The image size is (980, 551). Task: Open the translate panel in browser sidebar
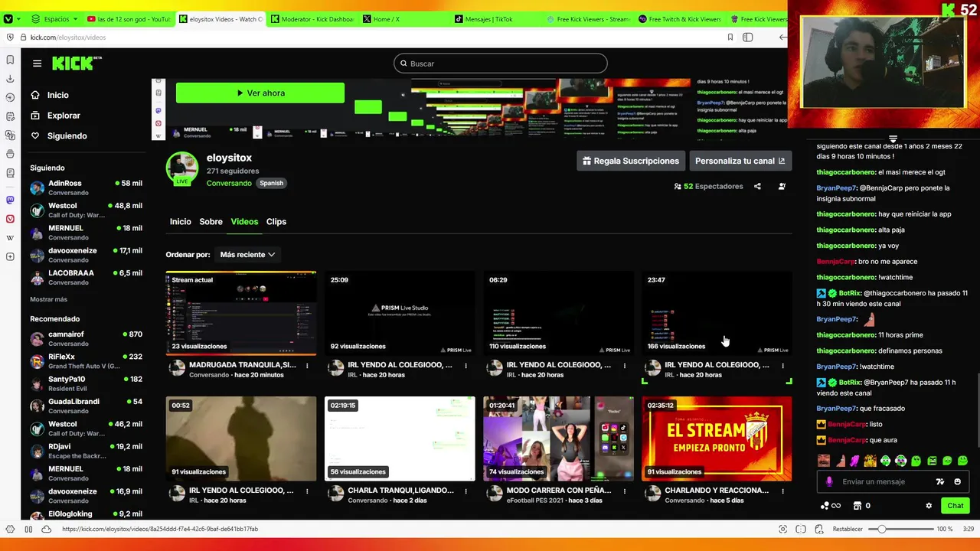coord(10,135)
